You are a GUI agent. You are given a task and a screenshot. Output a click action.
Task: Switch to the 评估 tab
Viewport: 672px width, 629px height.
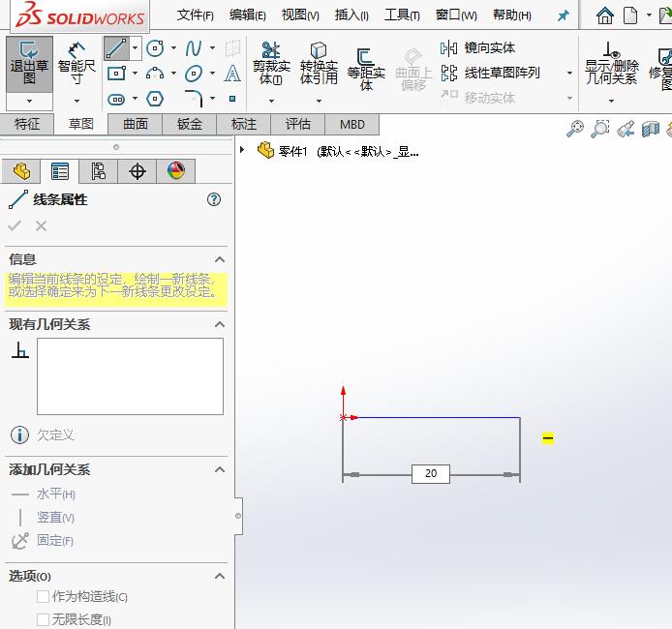click(297, 124)
